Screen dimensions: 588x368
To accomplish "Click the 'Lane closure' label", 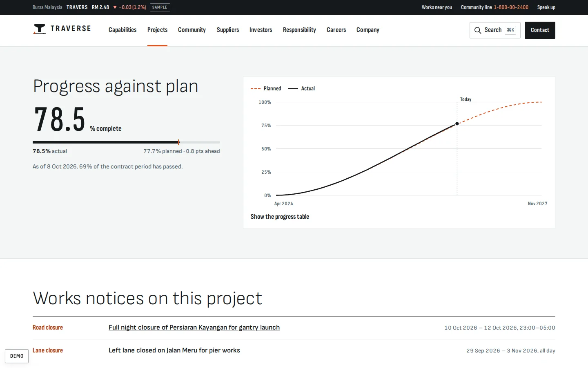I will pos(48,350).
